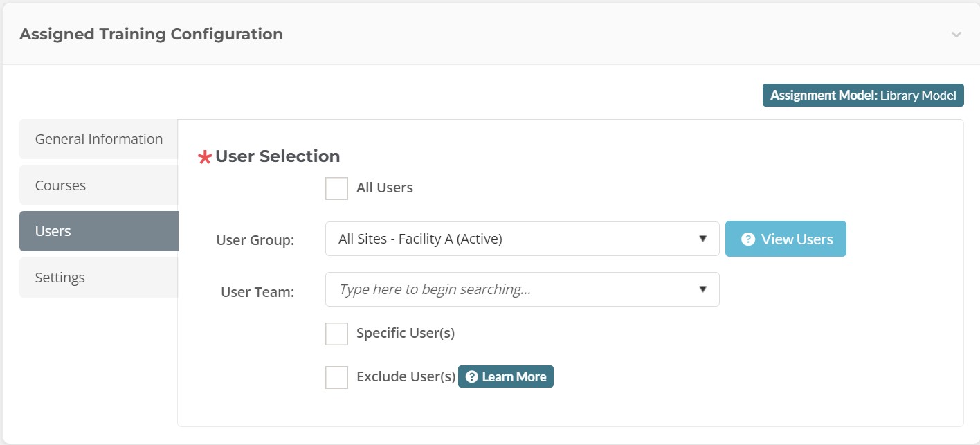Click the User Selection heading
980x445 pixels.
point(277,156)
